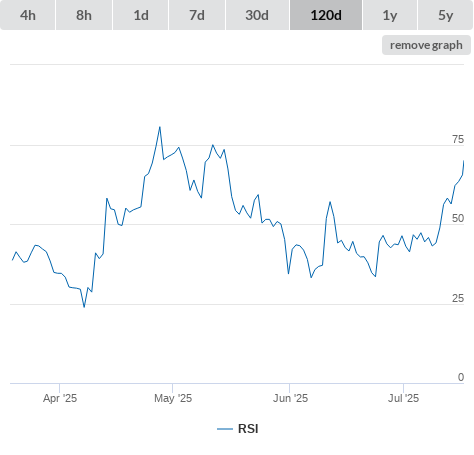Click the RSI peak above 75

(x=160, y=127)
